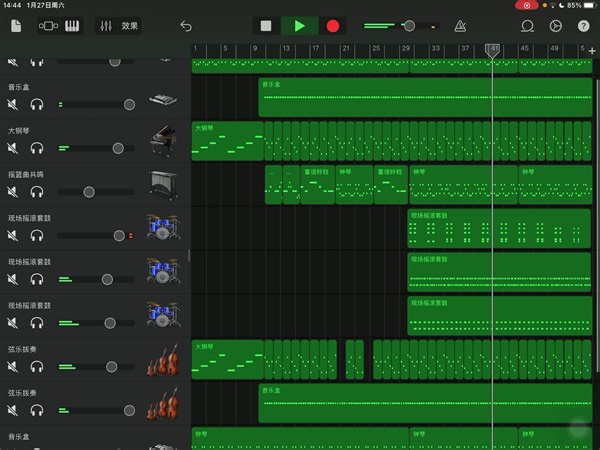600x450 pixels.
Task: Open the help question mark button
Action: (x=584, y=26)
